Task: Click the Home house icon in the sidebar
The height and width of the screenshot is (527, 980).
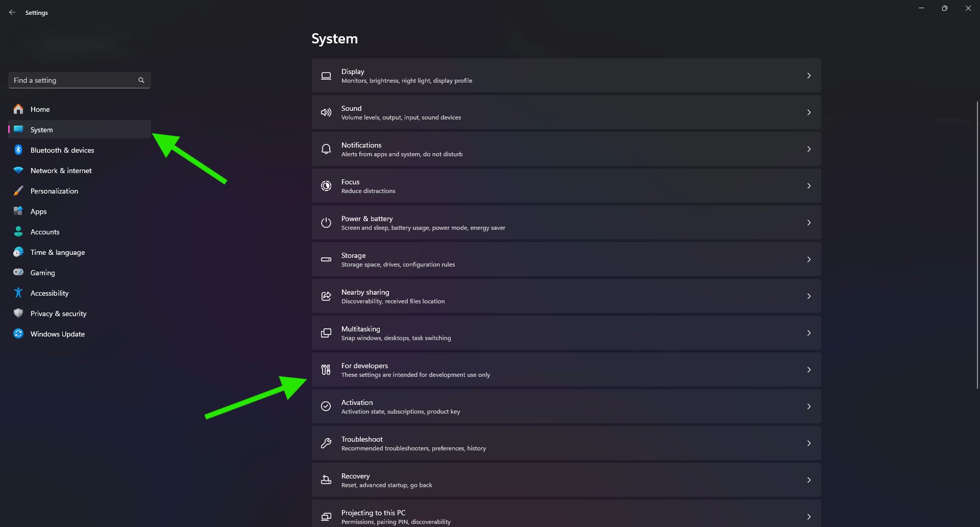Action: point(18,109)
